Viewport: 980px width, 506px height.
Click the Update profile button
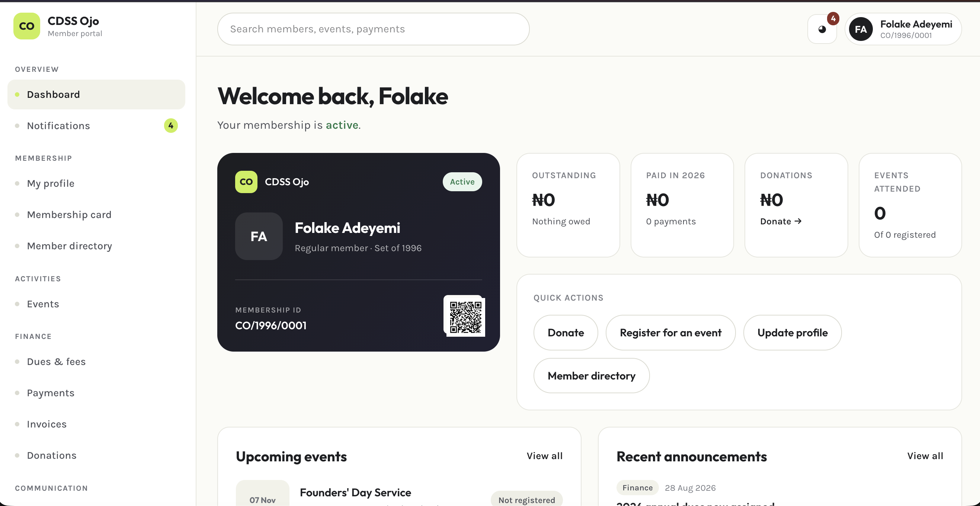tap(792, 333)
